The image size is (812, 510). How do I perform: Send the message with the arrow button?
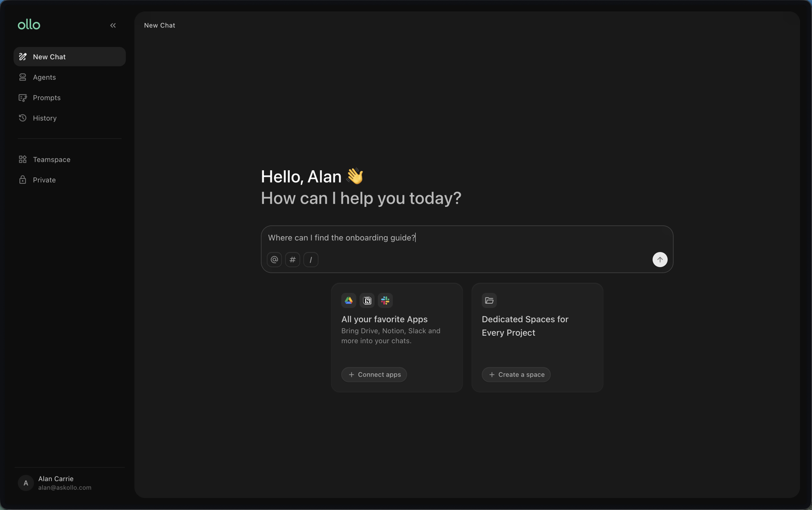point(660,260)
